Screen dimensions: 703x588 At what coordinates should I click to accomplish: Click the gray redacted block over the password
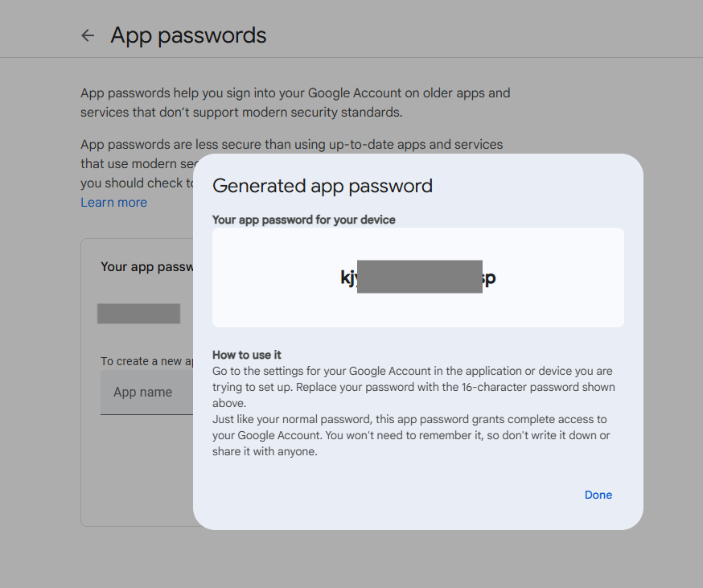pos(419,278)
